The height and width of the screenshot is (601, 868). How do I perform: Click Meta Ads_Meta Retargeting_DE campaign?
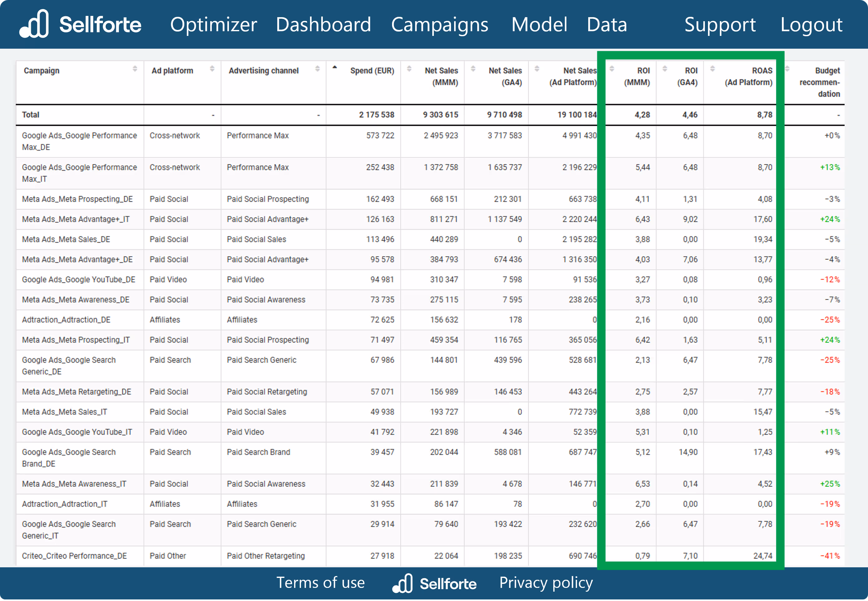(x=76, y=392)
